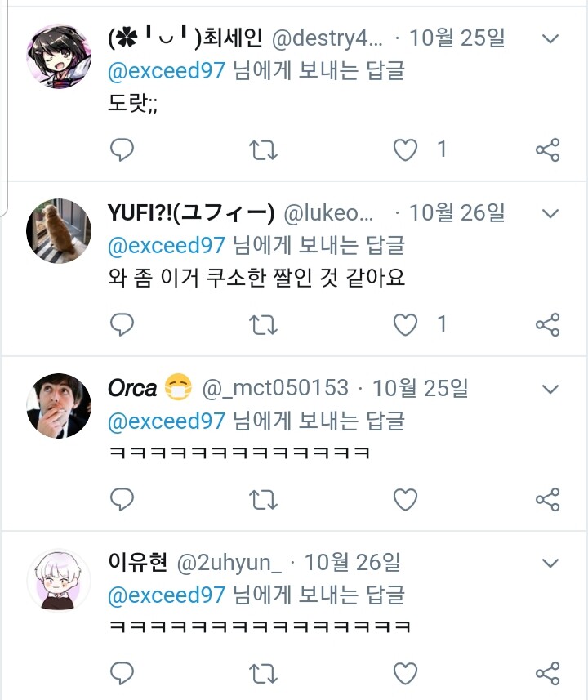Viewport: 588px width, 700px height.
Task: Reply to YUFI's tweet
Action: click(122, 324)
